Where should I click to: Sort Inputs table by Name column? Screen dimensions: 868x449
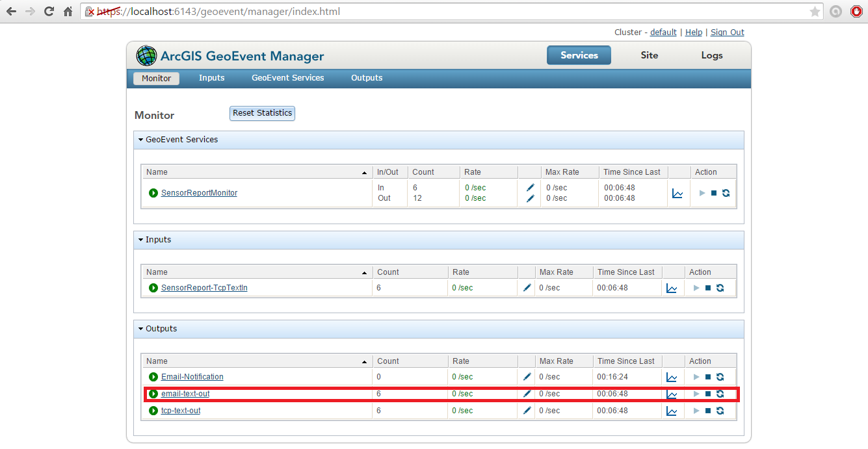click(257, 272)
